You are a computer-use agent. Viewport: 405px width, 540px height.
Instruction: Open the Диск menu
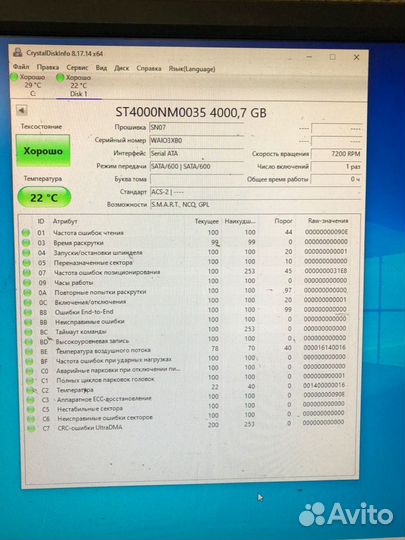click(x=122, y=68)
